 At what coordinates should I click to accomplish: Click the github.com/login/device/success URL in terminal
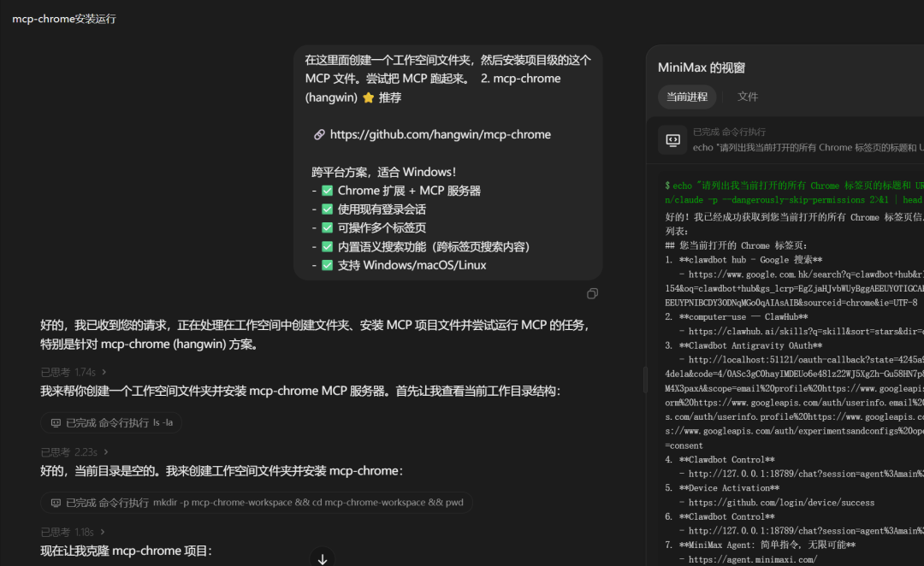(x=781, y=503)
